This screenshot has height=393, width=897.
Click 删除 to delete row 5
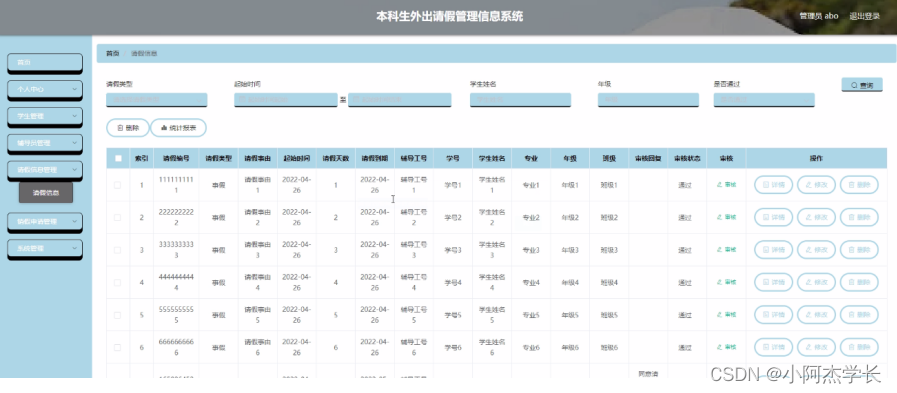click(859, 315)
